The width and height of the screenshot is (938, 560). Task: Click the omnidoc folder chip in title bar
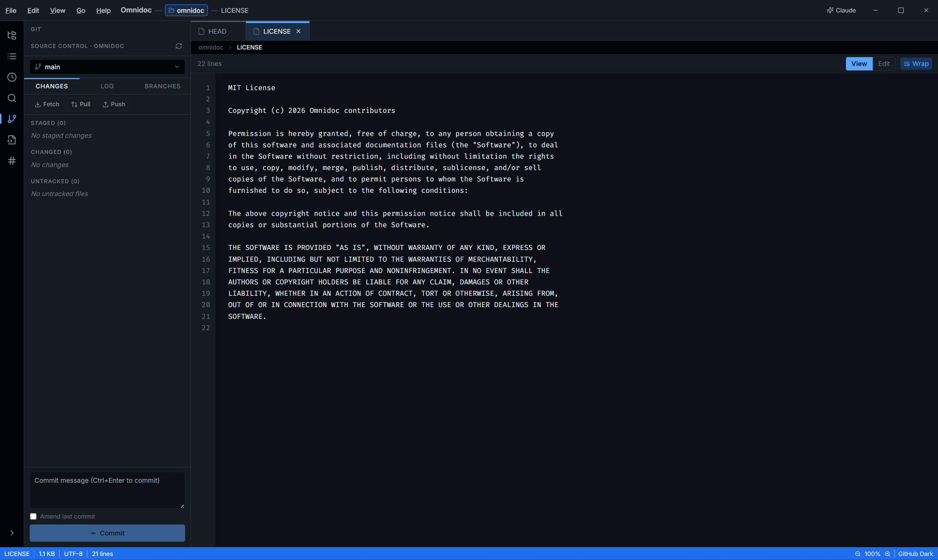tap(186, 11)
